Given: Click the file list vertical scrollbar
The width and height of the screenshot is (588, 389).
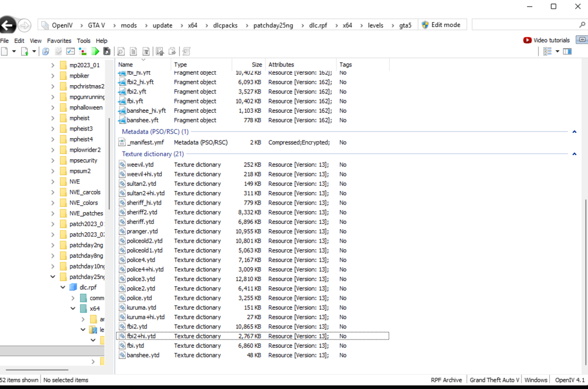Looking at the screenshot, I should click(x=586, y=282).
